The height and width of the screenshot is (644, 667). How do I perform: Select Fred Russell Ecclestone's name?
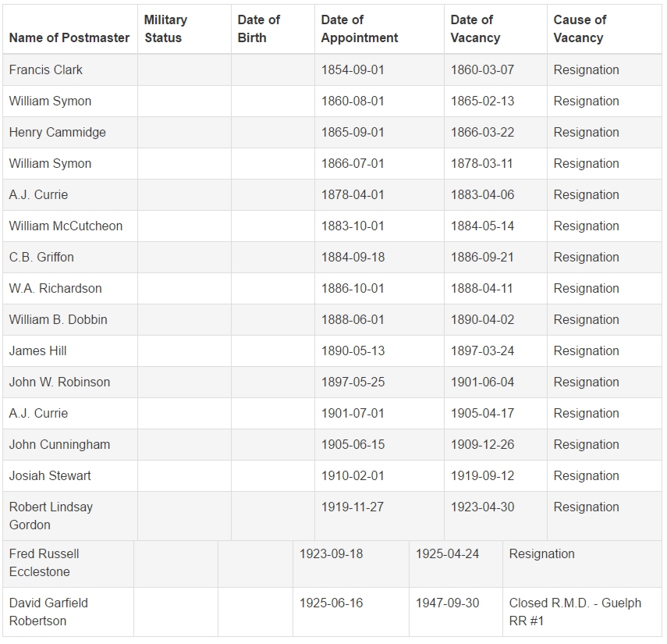pyautogui.click(x=44, y=563)
